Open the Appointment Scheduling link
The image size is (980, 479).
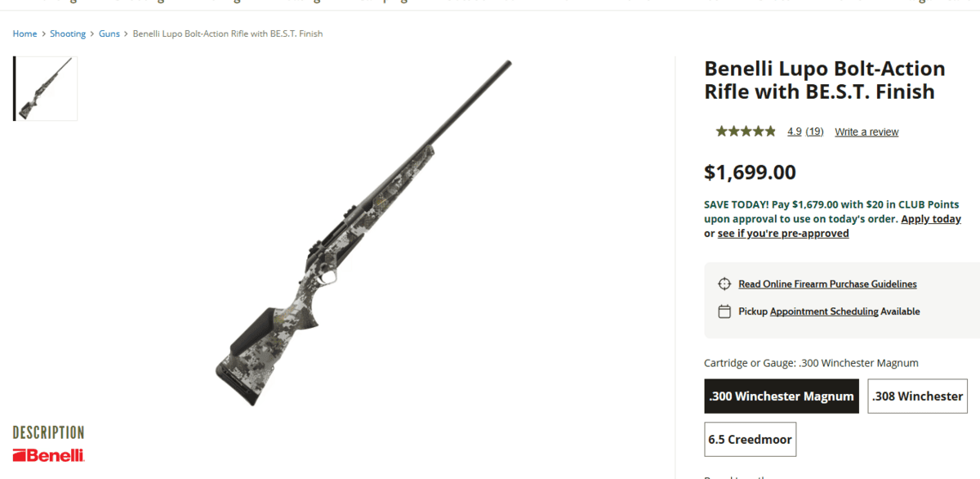pos(824,311)
